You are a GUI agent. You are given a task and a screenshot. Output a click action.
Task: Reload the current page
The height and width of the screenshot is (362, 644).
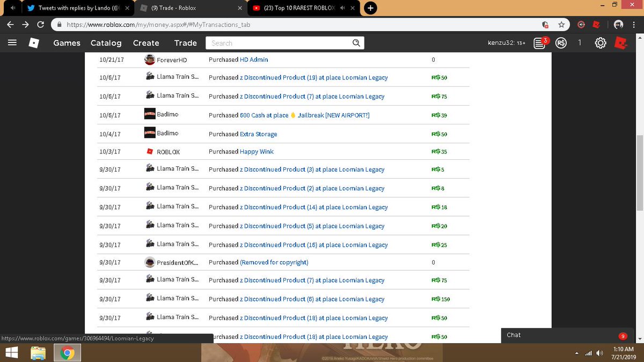click(40, 25)
